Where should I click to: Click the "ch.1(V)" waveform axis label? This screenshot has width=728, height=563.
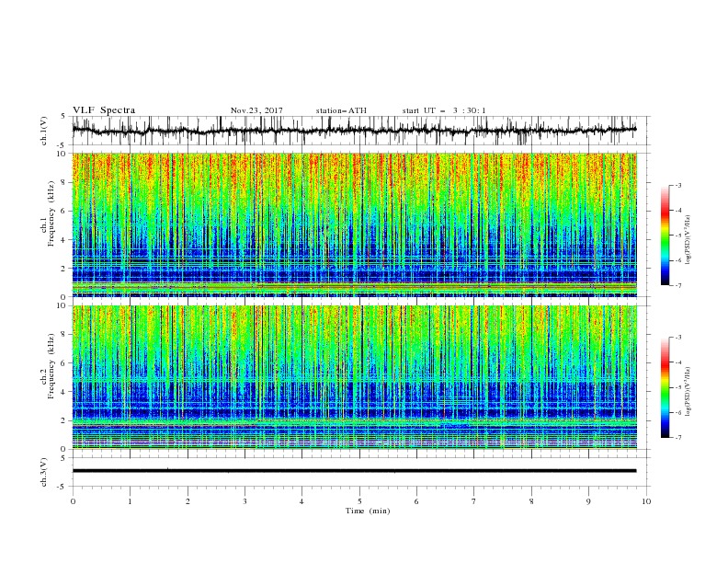click(44, 131)
